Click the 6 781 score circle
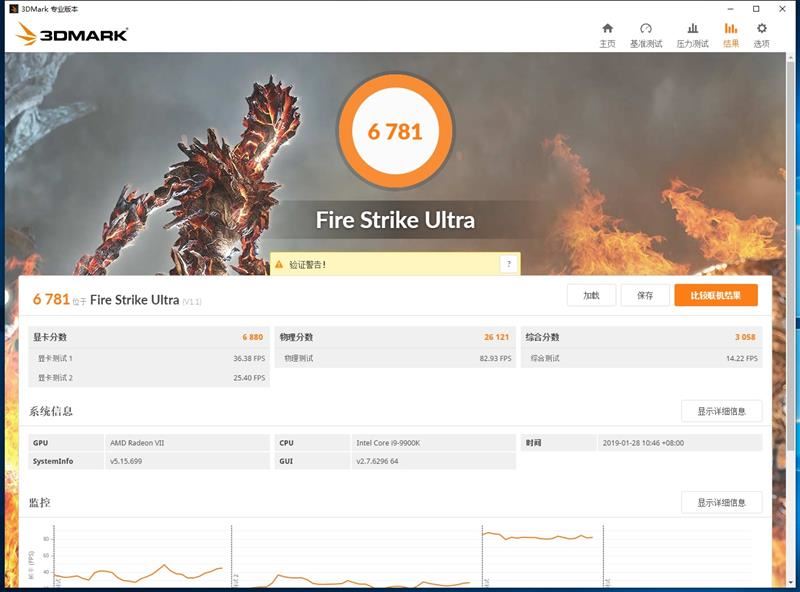The height and width of the screenshot is (592, 800). [x=395, y=131]
